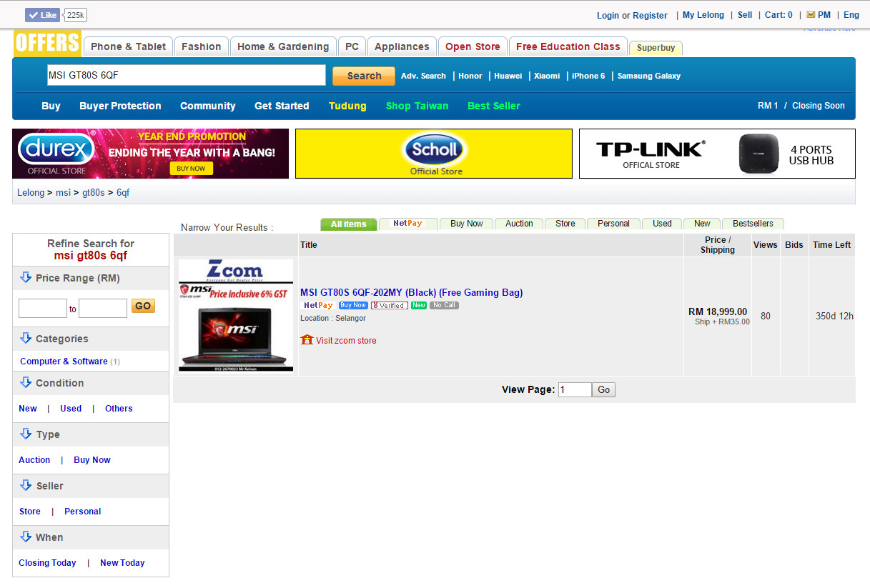Open the Bestsellers results tab
This screenshot has width=870, height=588.
[753, 224]
